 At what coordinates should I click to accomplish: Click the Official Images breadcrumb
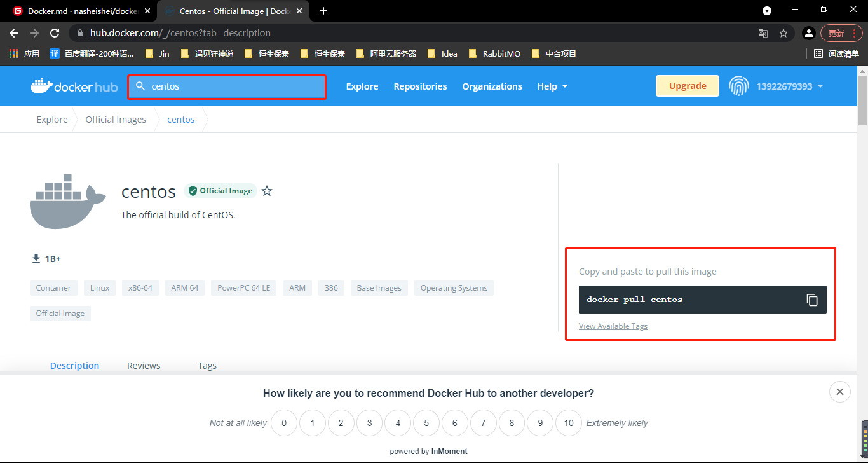coord(116,120)
